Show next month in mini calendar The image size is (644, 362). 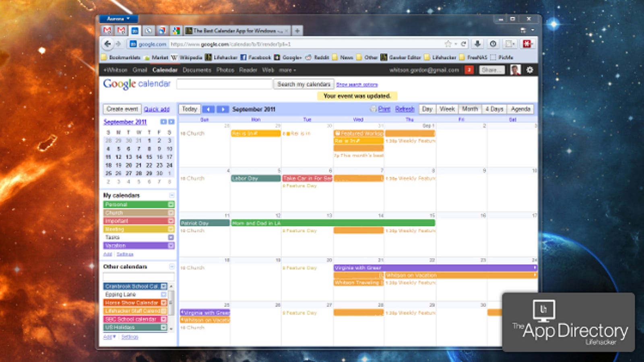[x=171, y=122]
